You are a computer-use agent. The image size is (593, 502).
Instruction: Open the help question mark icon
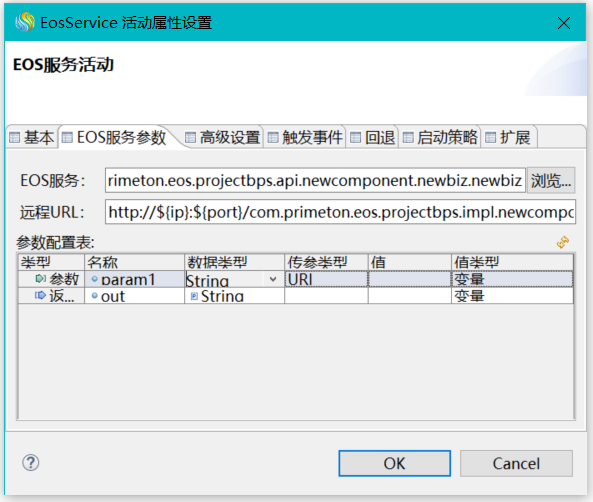pos(31,463)
